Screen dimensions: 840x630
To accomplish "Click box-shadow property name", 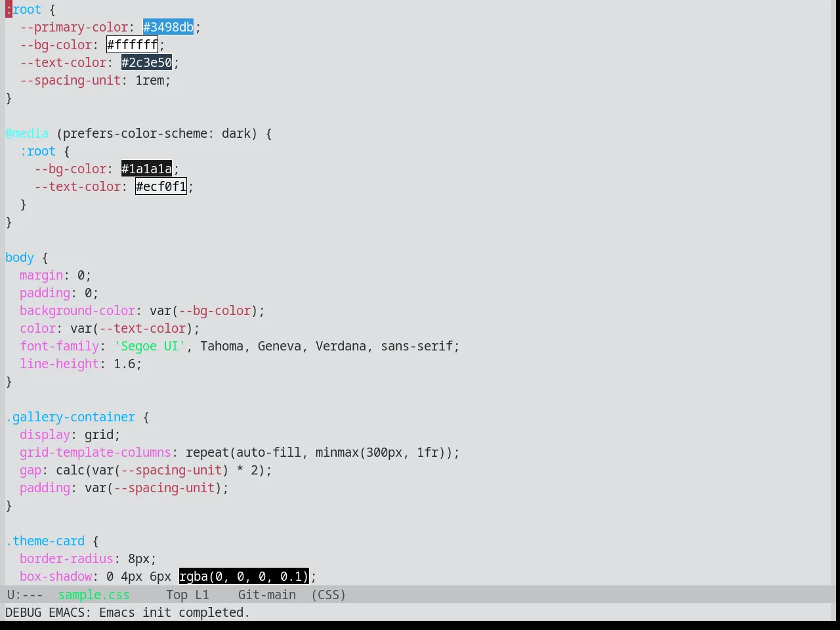I will click(x=56, y=576).
